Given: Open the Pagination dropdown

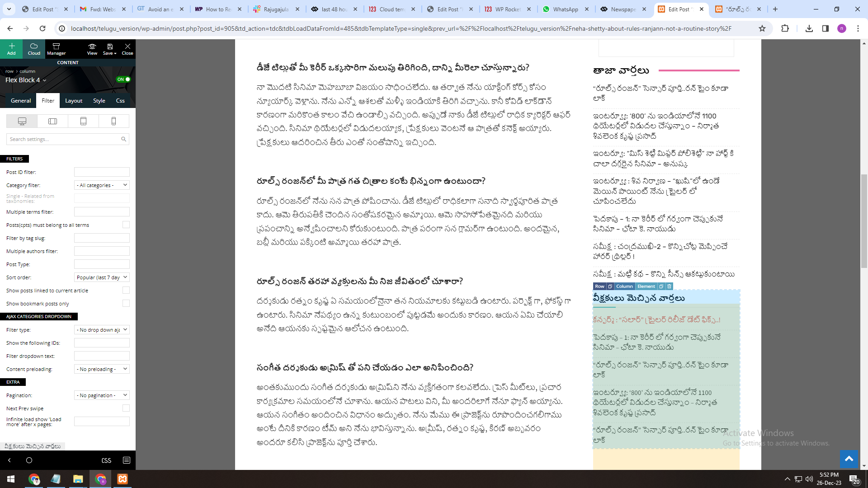Looking at the screenshot, I should pyautogui.click(x=102, y=395).
